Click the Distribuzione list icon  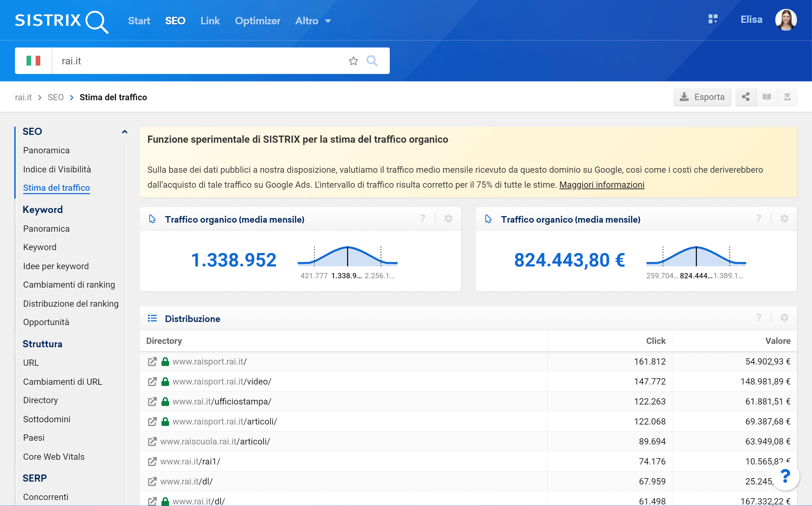(x=152, y=318)
